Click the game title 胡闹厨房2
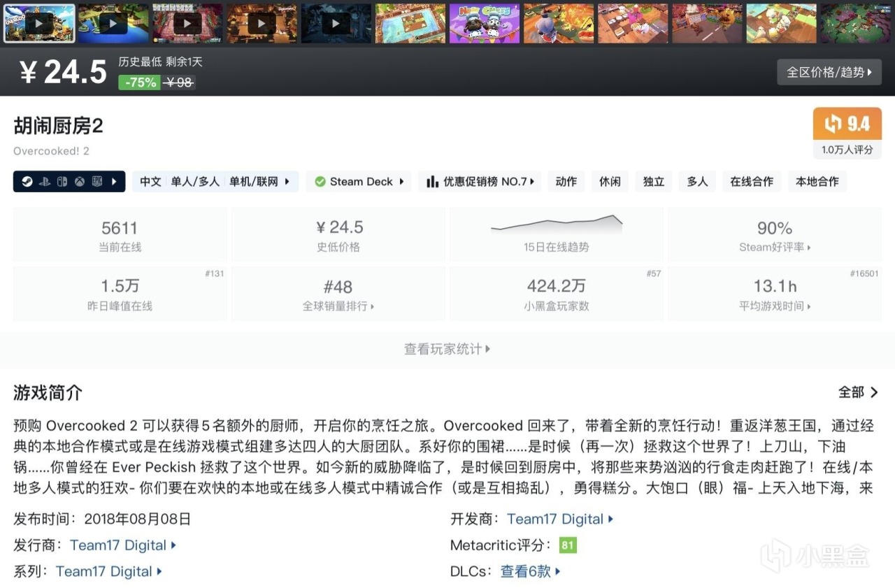The height and width of the screenshot is (588, 895). pyautogui.click(x=59, y=127)
